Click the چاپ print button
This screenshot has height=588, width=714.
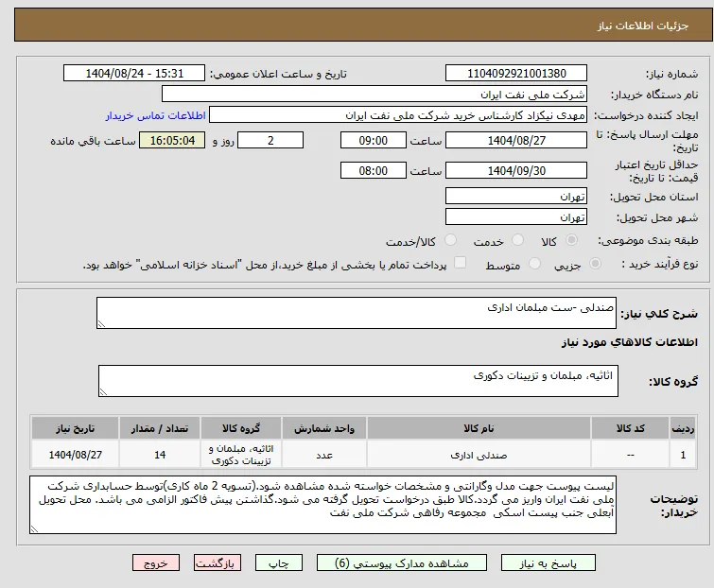pyautogui.click(x=279, y=563)
